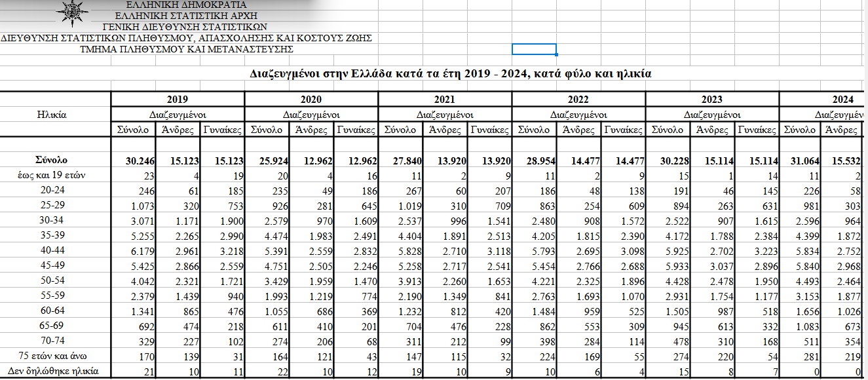
Task: Click the 40-44 age group row label
Action: tap(53, 250)
